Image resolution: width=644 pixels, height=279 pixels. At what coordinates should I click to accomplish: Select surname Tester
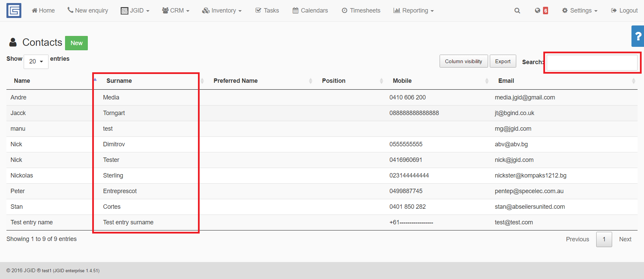point(111,160)
